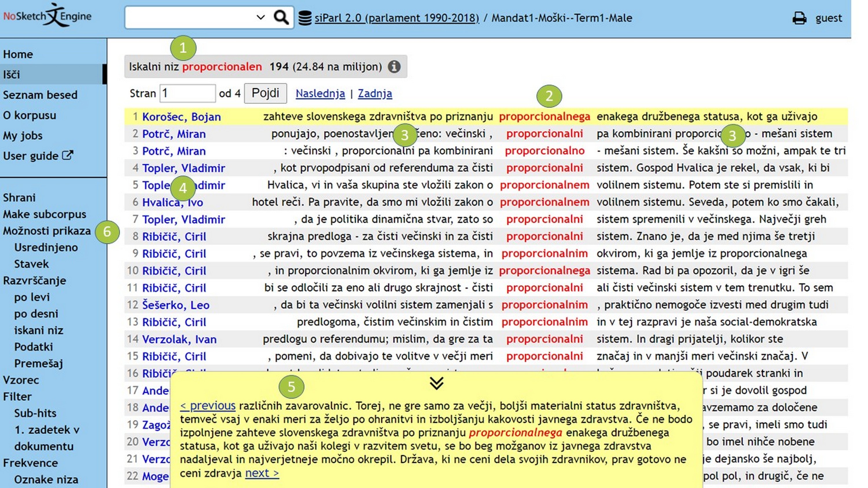Click the page number input field
868x488 pixels.
coord(187,93)
